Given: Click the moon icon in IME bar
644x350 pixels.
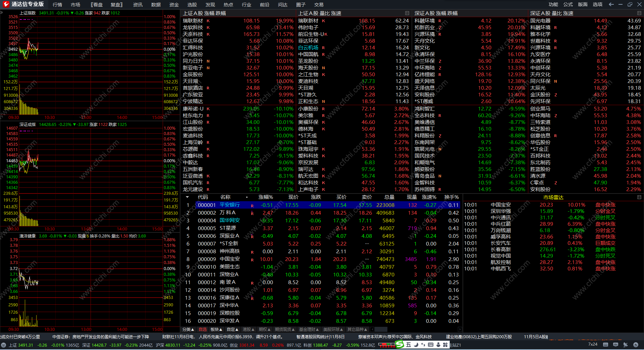Looking at the screenshot, I should 416,345.
